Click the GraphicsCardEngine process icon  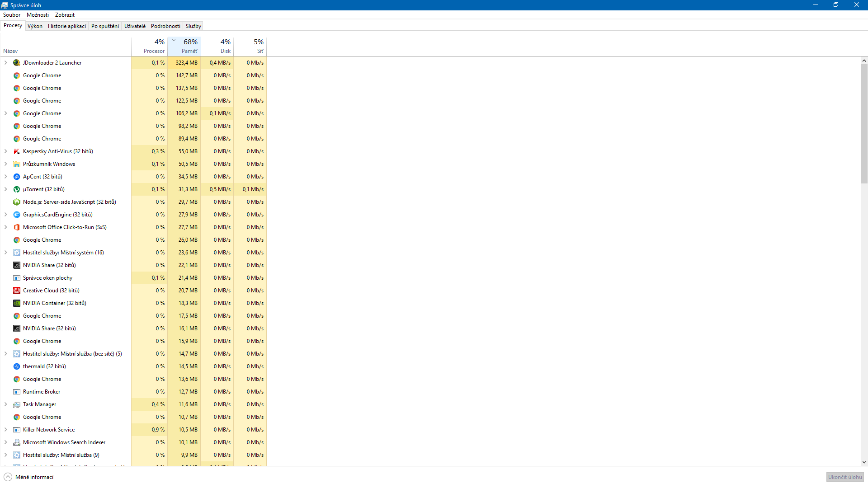coord(17,215)
